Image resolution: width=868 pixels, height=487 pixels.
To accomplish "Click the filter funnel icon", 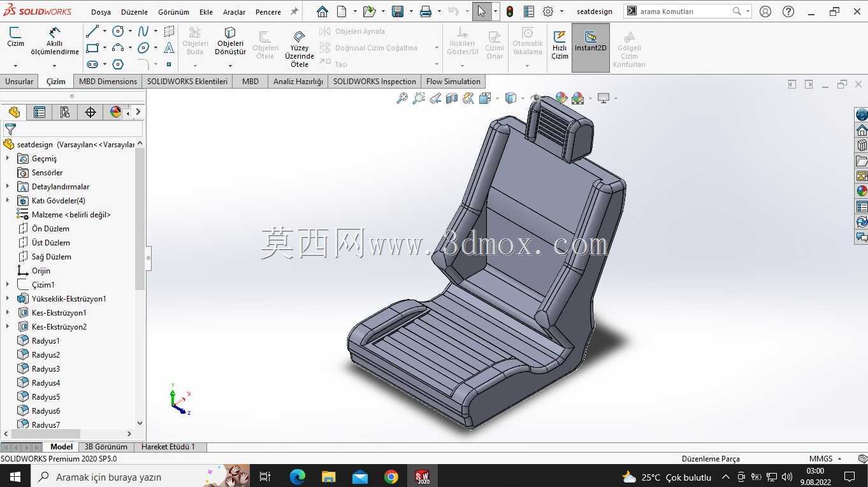I will click(10, 129).
